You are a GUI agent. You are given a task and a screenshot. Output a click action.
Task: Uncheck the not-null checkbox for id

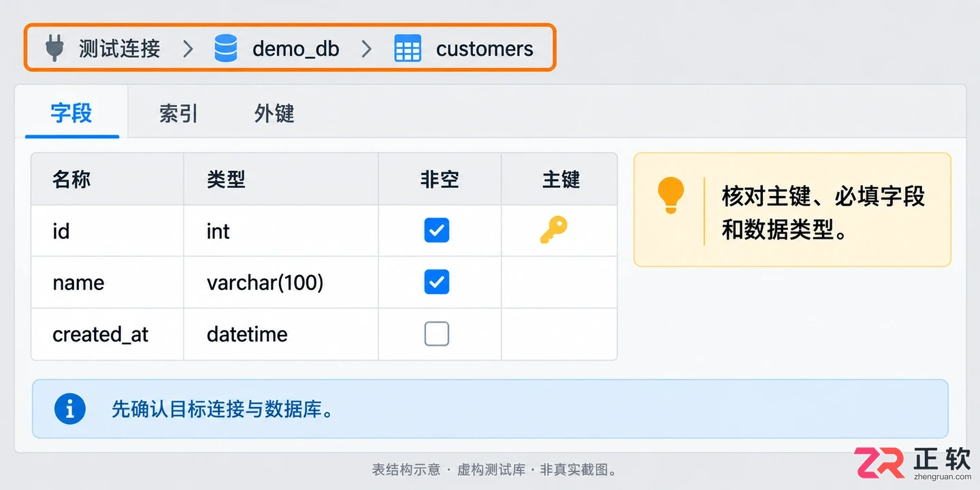437,231
